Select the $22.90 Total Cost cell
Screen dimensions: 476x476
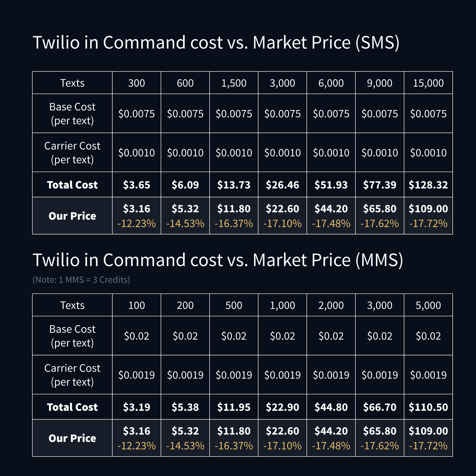(282, 407)
